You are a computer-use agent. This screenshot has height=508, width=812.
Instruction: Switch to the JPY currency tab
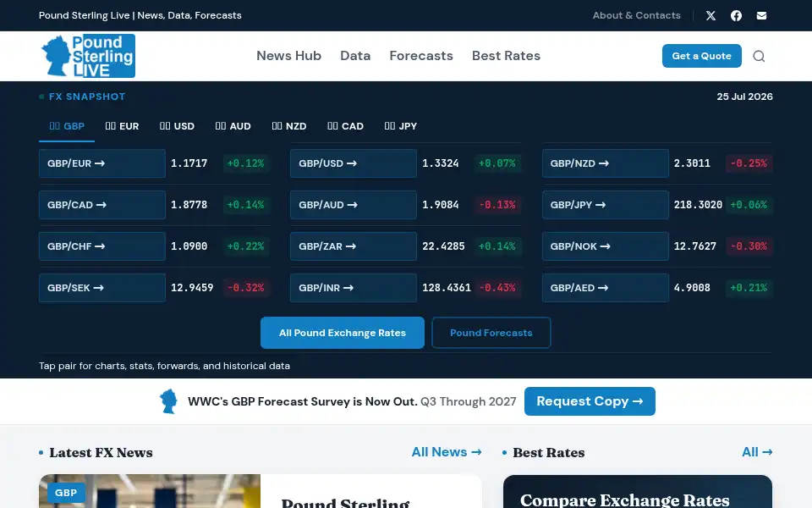click(400, 126)
